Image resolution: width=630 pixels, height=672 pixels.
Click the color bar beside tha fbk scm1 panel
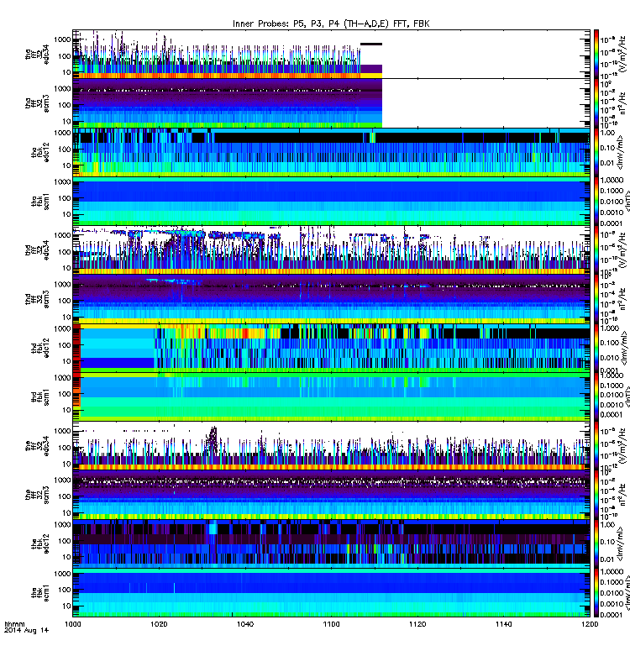pyautogui.click(x=596, y=201)
